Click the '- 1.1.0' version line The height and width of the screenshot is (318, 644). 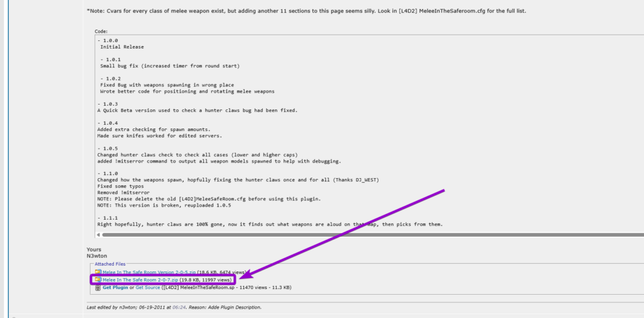108,174
